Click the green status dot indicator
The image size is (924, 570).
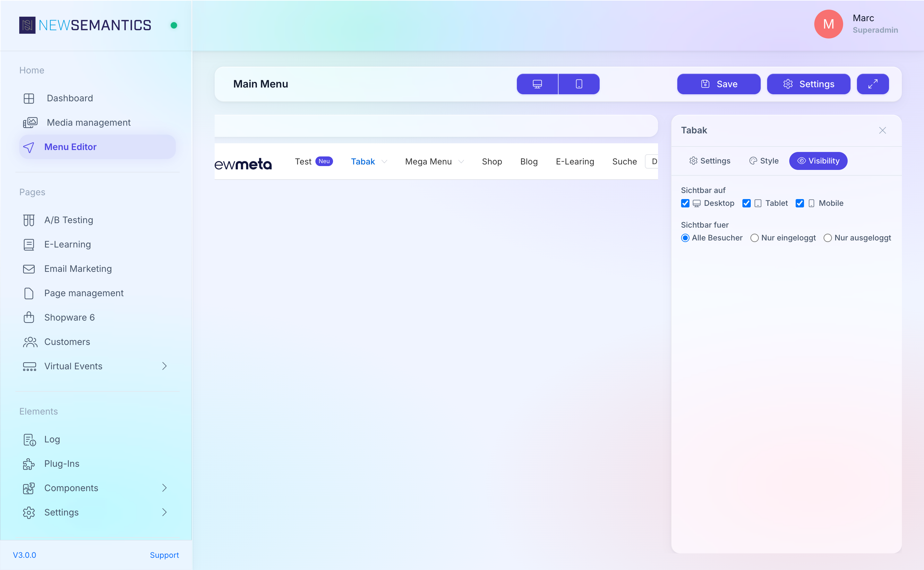tap(174, 25)
